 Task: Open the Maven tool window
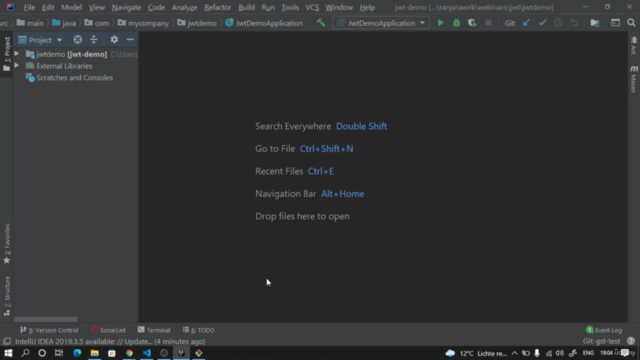click(633, 79)
